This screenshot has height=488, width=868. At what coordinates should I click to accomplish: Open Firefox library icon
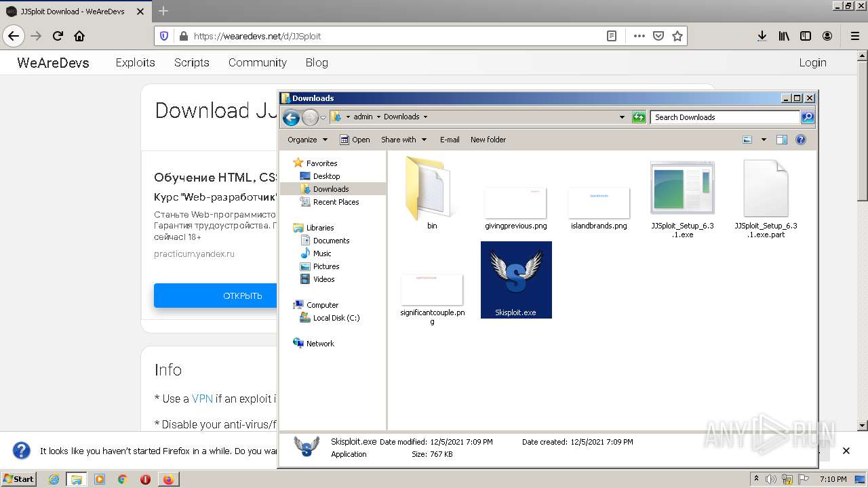(784, 36)
